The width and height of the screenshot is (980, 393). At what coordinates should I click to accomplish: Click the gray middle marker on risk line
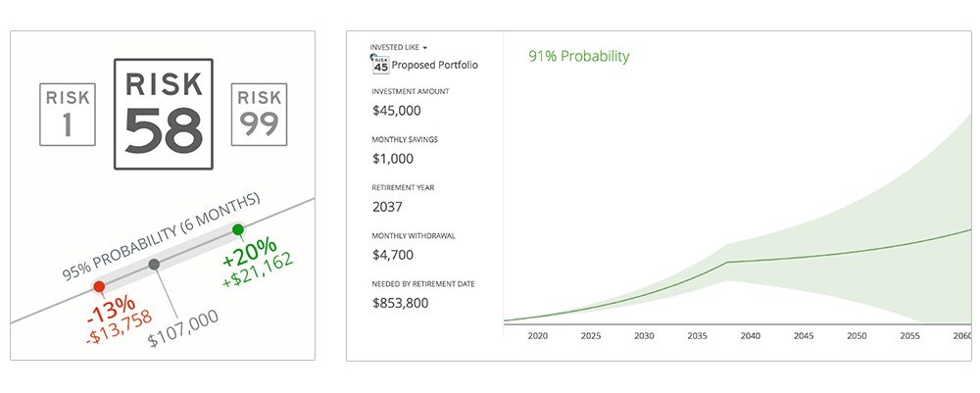click(x=153, y=265)
